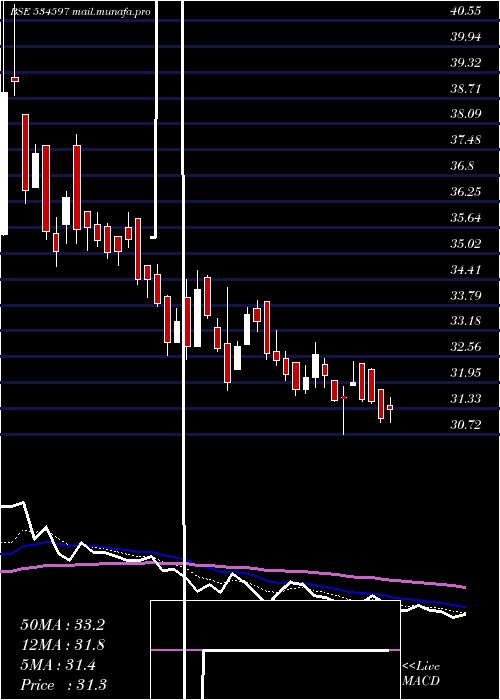Click the 36.8 price level label
This screenshot has height=700, width=500.
coord(462,166)
